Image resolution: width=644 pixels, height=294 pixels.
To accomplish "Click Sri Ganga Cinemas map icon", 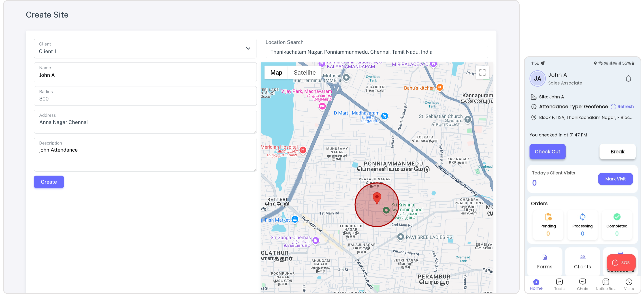I will pos(316,241).
